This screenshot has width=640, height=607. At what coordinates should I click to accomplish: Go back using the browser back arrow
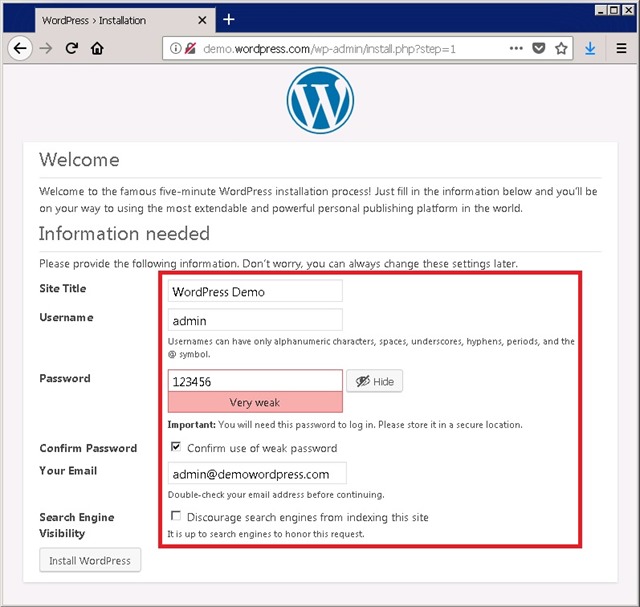[20, 49]
